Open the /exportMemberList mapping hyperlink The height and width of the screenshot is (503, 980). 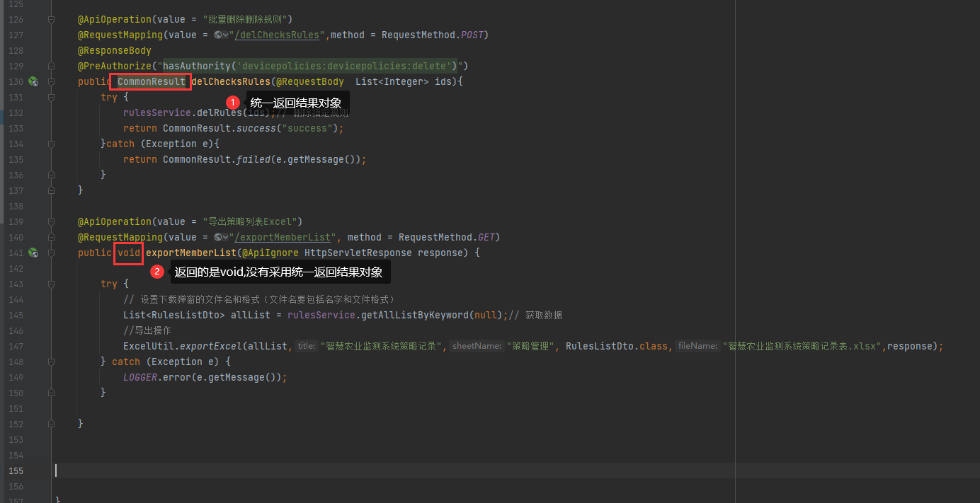click(283, 237)
